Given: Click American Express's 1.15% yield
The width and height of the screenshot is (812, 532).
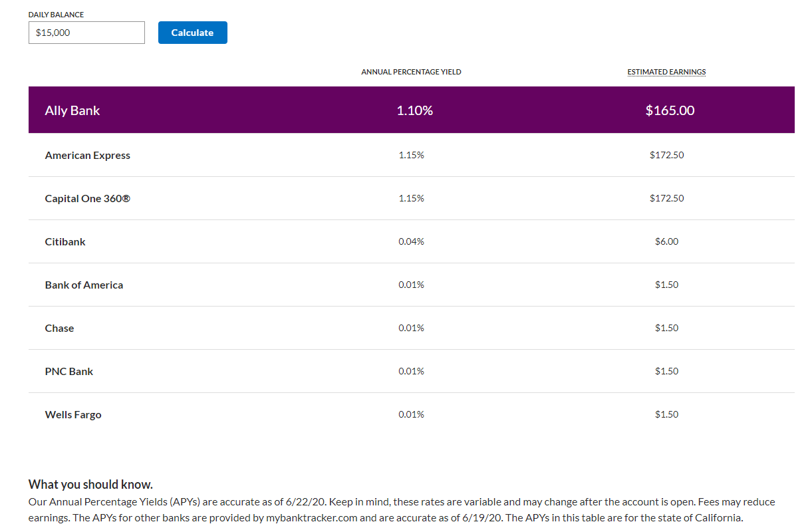Looking at the screenshot, I should click(411, 155).
